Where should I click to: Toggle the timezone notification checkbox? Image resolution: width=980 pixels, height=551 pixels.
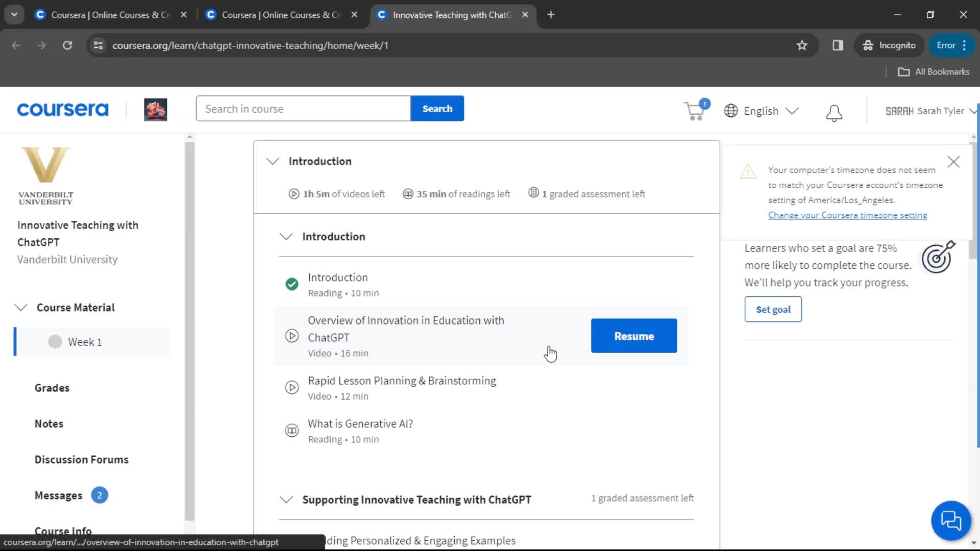(955, 161)
